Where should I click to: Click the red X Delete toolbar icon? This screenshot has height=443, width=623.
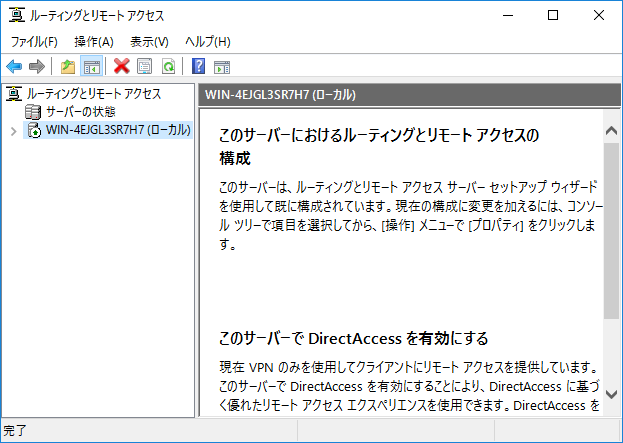pos(122,66)
